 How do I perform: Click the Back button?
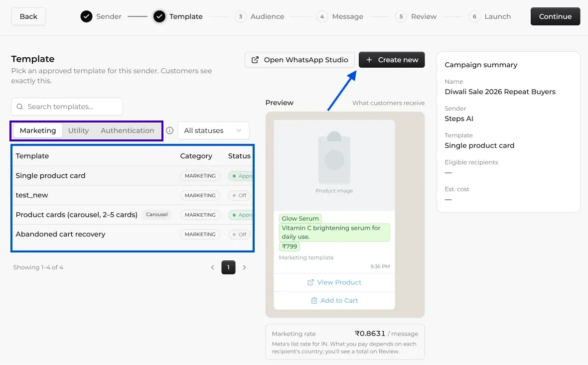[x=28, y=16]
